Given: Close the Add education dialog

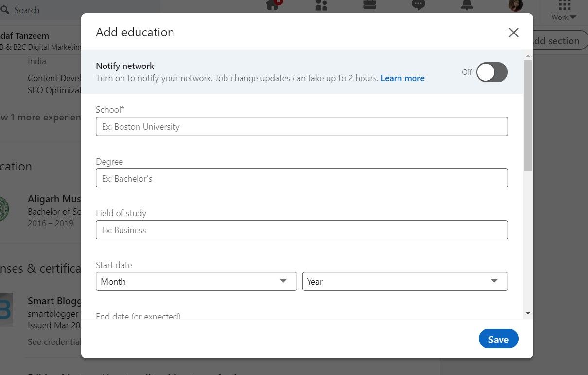Looking at the screenshot, I should [x=514, y=33].
